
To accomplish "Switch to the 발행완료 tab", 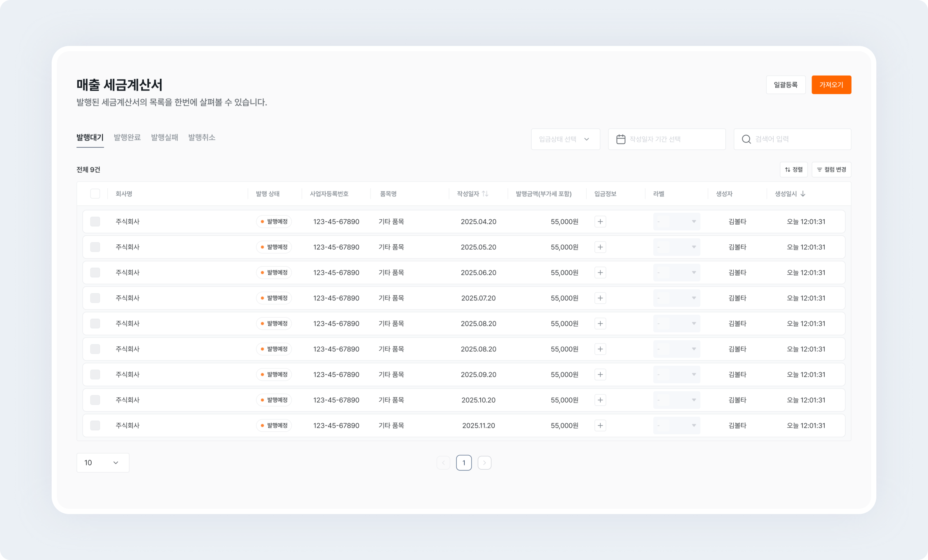I will click(127, 137).
